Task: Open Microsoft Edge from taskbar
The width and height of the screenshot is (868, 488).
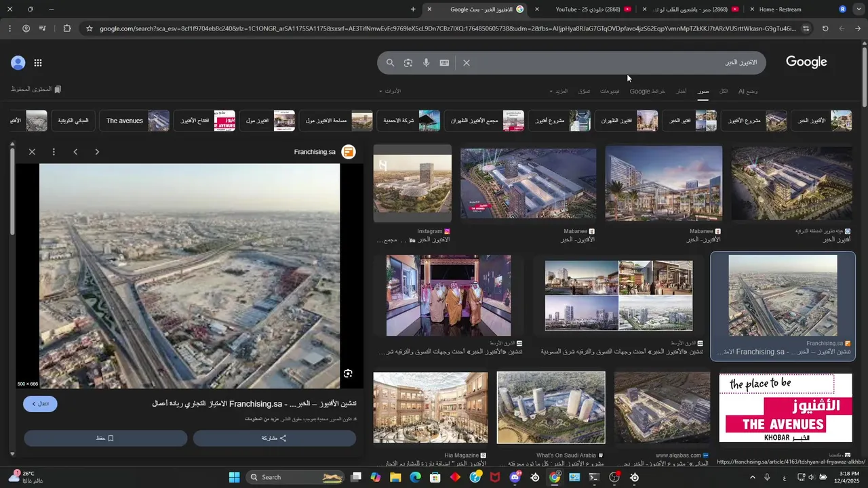Action: 415,477
